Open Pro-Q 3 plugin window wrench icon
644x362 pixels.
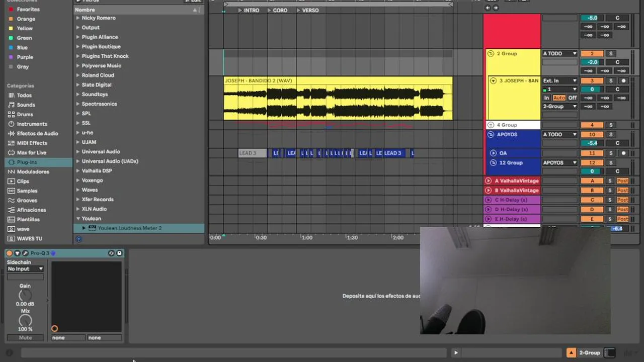(25, 253)
